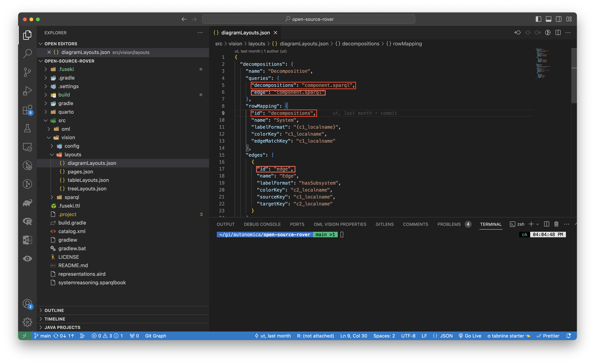Viewport: 595px width, 364px height.
Task: Open the GITLENS panel tab
Action: 384,224
